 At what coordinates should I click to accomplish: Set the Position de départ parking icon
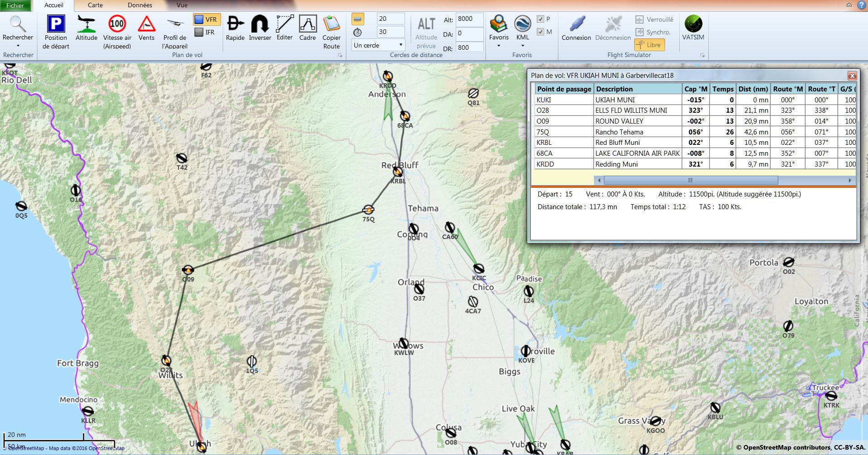tap(56, 24)
